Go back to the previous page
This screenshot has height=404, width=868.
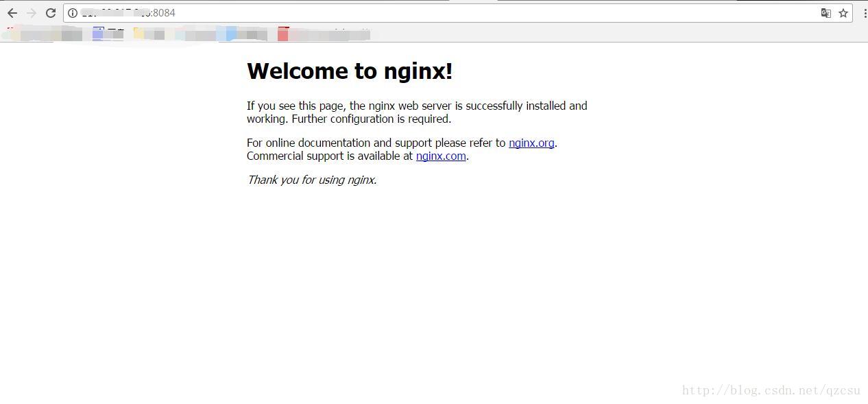point(12,13)
